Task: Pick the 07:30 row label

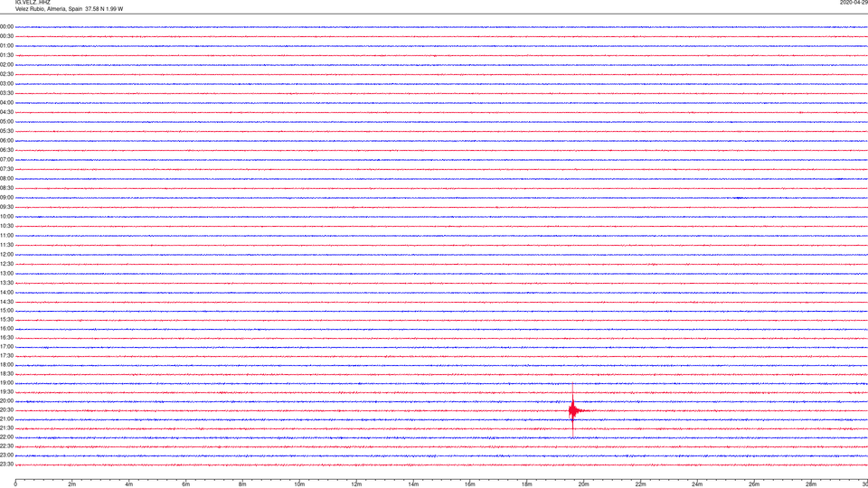Action: point(6,169)
